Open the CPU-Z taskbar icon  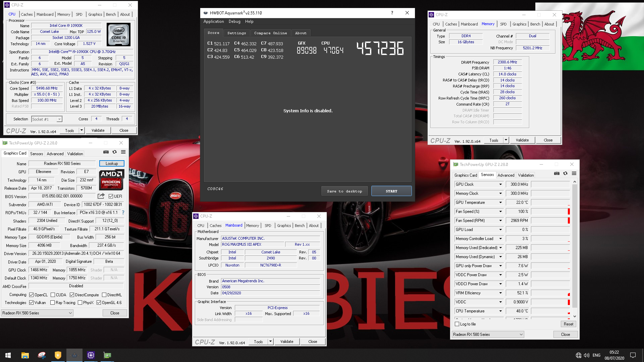click(91, 355)
